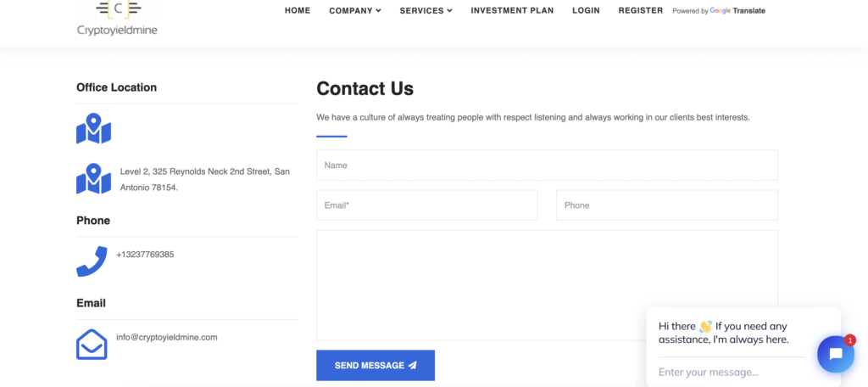Click the open envelope email icon
The height and width of the screenshot is (387, 868).
tap(92, 345)
